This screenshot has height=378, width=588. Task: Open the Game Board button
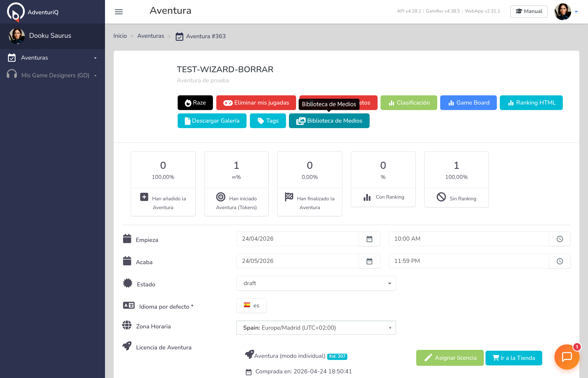pyautogui.click(x=468, y=103)
